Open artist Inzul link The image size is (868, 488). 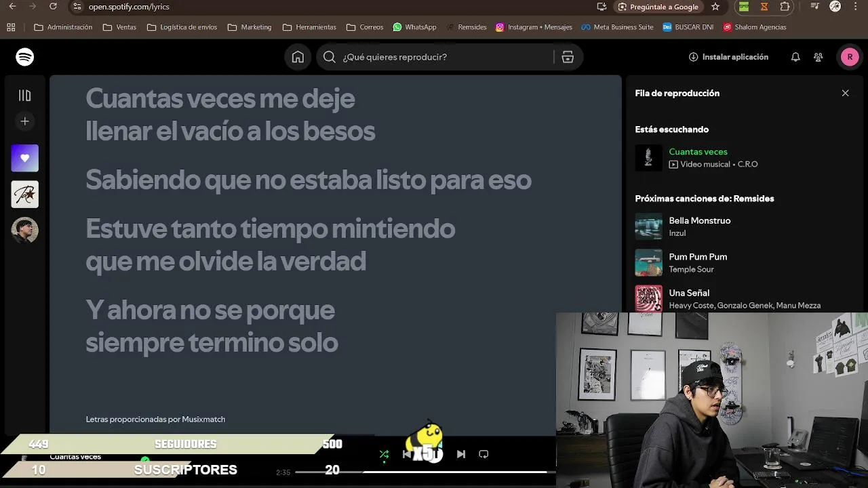pos(677,233)
